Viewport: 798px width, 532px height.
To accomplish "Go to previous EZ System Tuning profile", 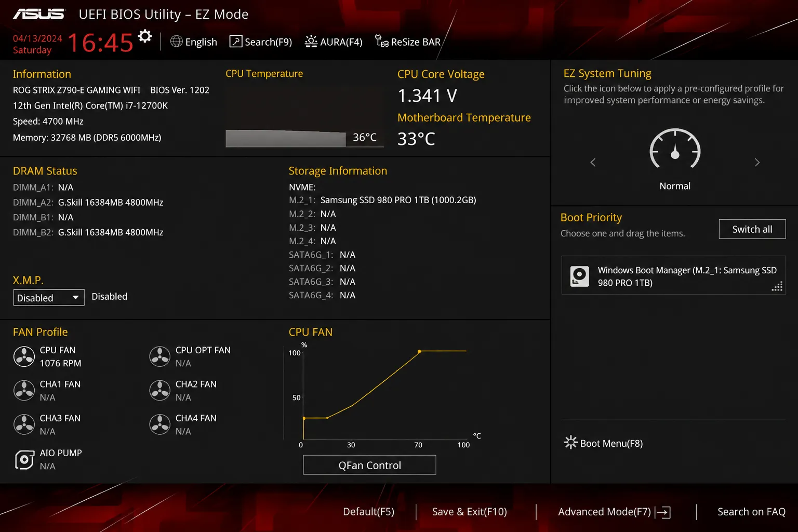I will coord(593,163).
